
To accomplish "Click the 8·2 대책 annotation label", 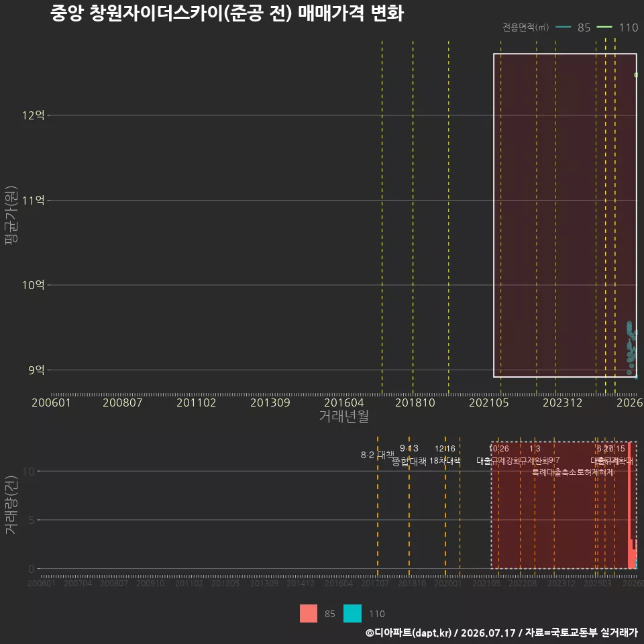I will (377, 455).
